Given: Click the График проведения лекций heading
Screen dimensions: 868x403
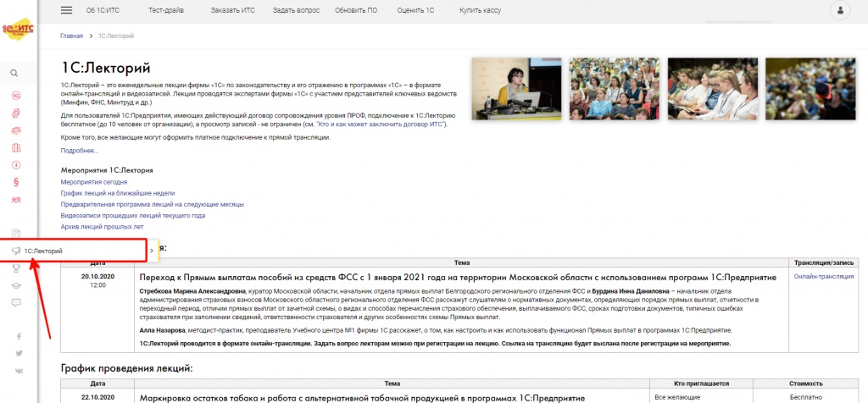Looking at the screenshot, I should (x=126, y=368).
